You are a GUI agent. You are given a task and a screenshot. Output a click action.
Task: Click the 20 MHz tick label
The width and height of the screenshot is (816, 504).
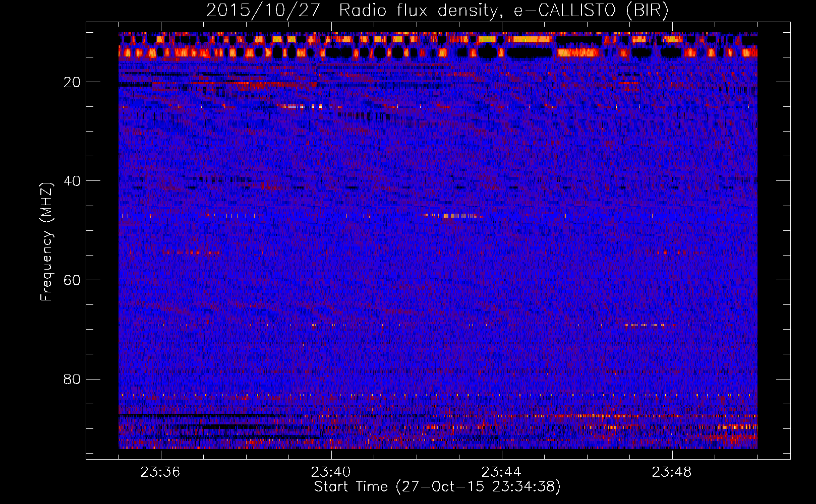(72, 82)
